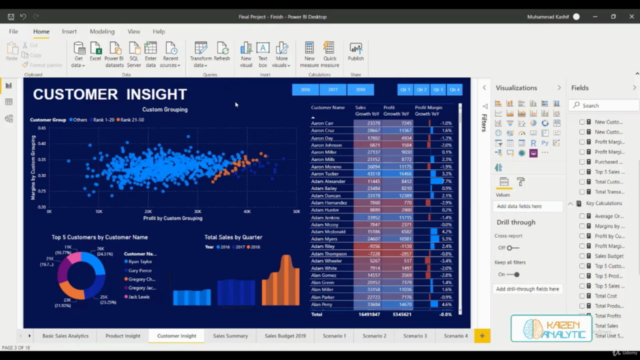Expand the Filters pane
640x360 pixels.
(x=484, y=88)
